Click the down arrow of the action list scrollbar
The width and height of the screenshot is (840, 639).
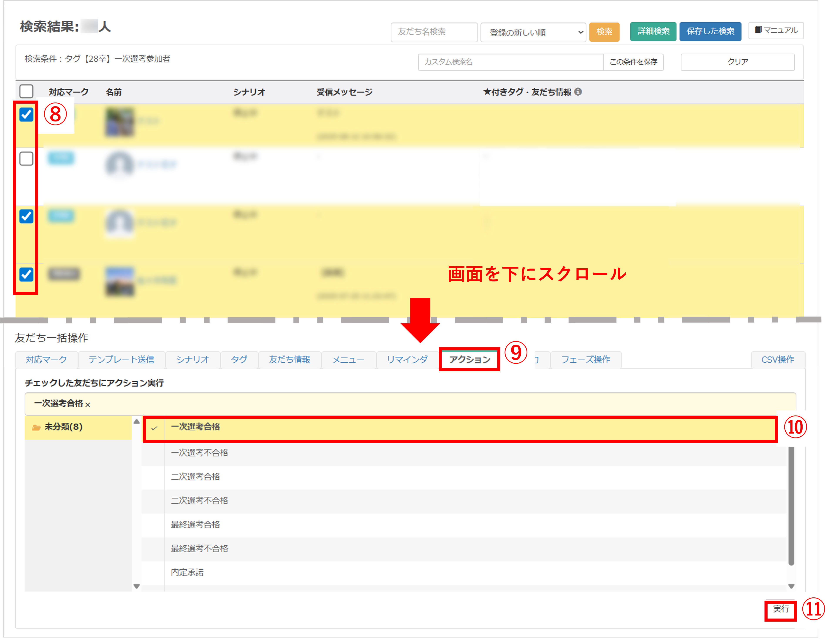[791, 586]
